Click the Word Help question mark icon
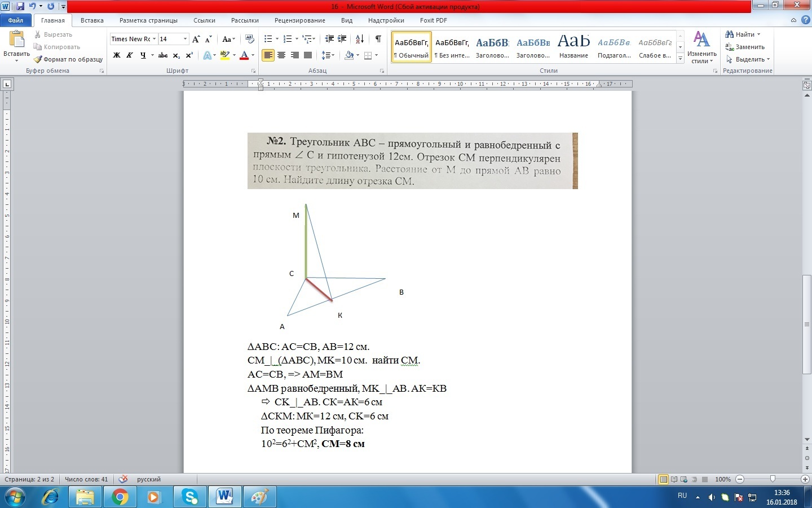Viewport: 812px width, 508px height. point(805,20)
